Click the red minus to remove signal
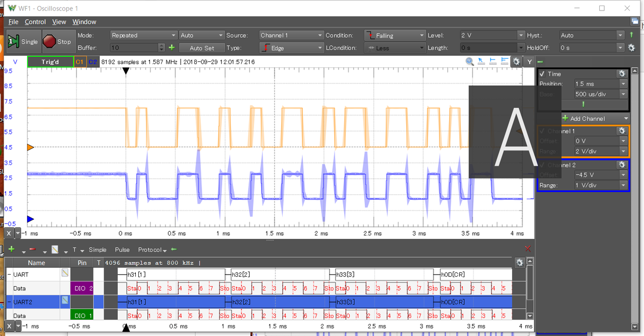The width and height of the screenshot is (644, 336). 33,249
